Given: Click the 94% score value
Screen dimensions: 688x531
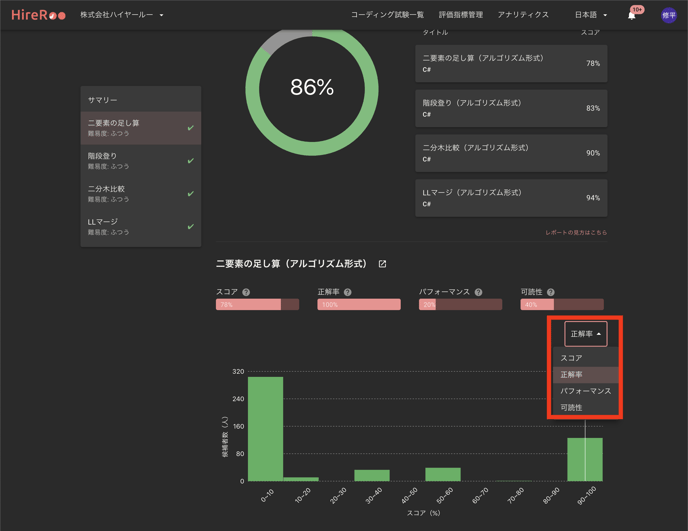Looking at the screenshot, I should (593, 198).
